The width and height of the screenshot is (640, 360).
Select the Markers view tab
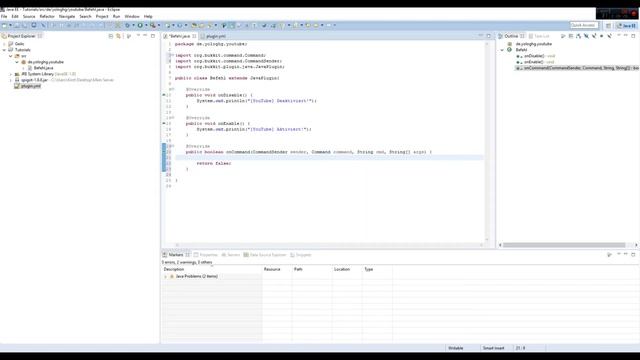pyautogui.click(x=176, y=255)
